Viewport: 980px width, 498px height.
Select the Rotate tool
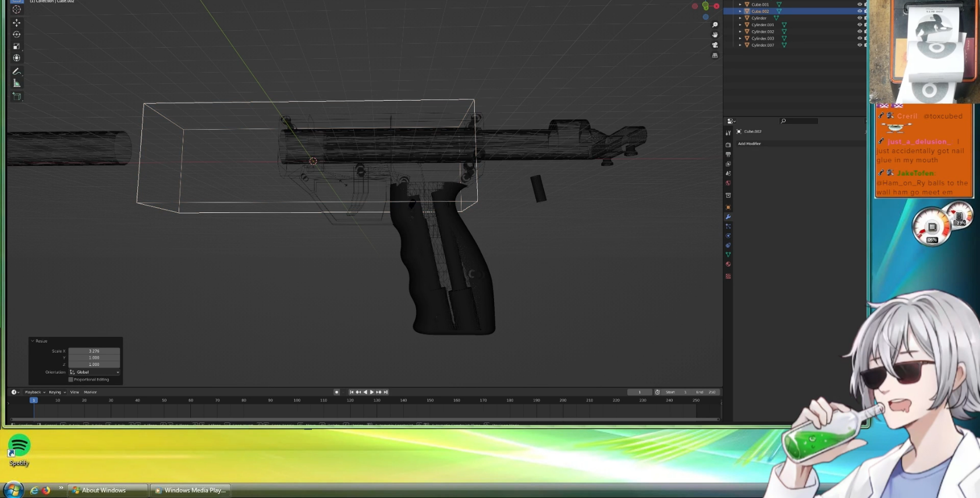[16, 34]
